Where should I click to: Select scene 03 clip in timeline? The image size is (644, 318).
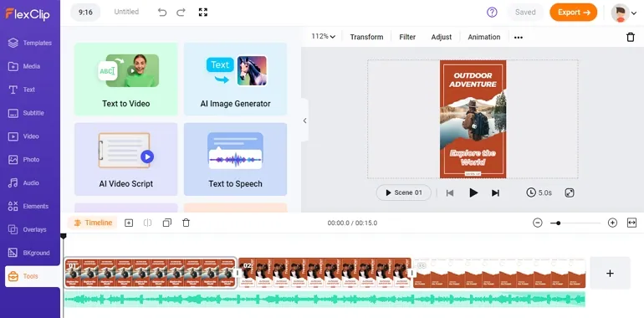tap(499, 273)
